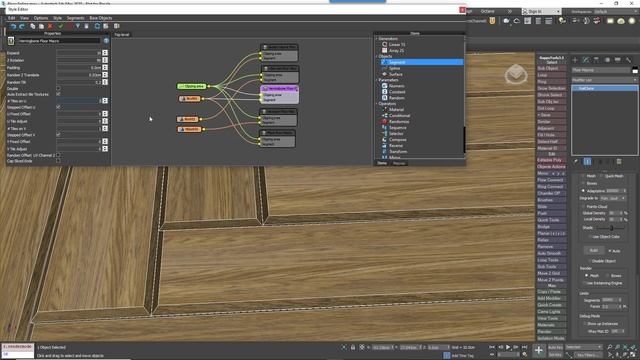Open the Edit menu in Style Editor

click(x=11, y=18)
